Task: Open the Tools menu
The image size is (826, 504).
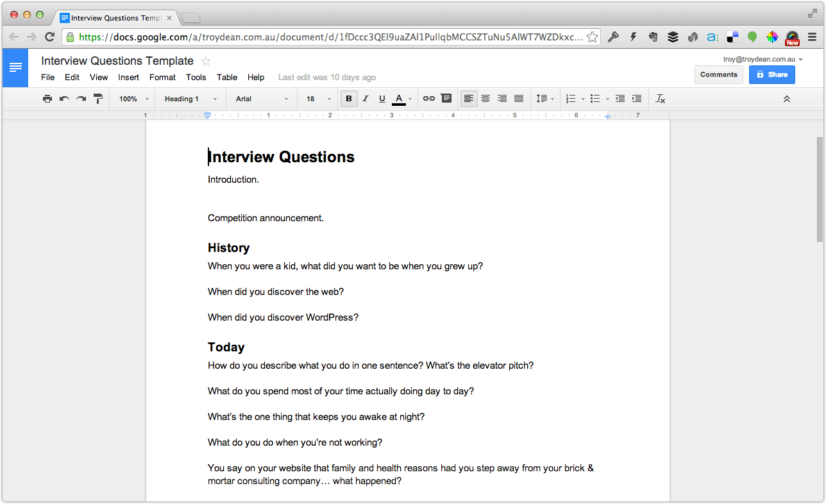Action: pos(196,77)
